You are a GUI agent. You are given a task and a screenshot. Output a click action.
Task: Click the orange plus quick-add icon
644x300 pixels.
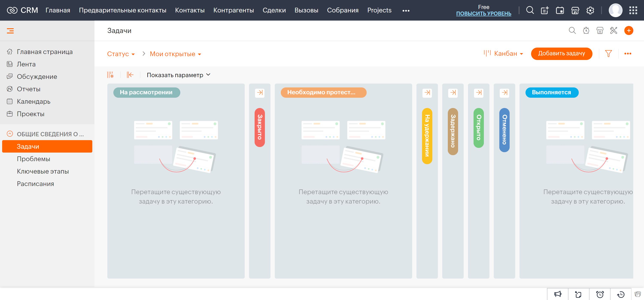(629, 31)
